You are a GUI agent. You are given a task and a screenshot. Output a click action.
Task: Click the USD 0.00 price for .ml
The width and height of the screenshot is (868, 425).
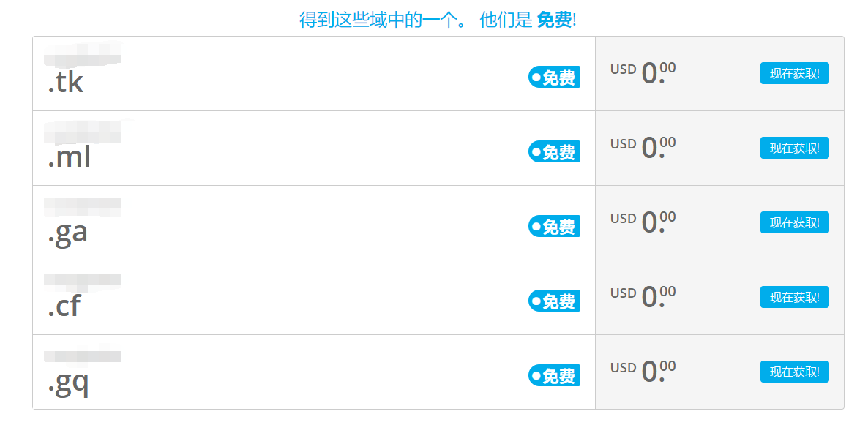(643, 147)
